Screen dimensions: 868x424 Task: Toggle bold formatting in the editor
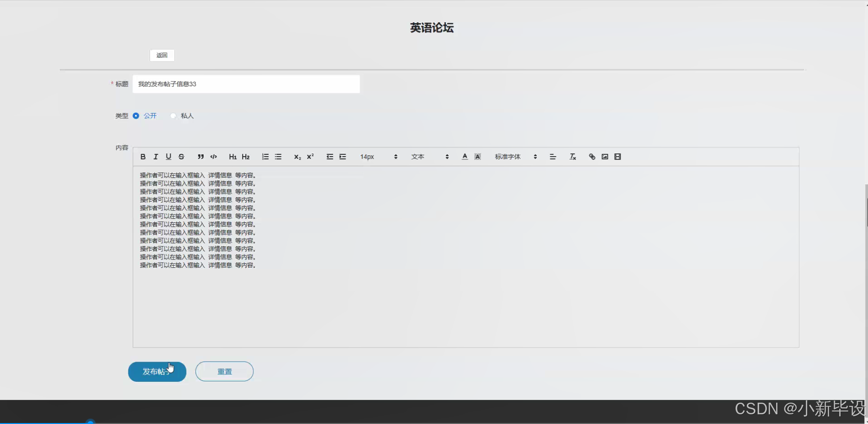tap(143, 157)
